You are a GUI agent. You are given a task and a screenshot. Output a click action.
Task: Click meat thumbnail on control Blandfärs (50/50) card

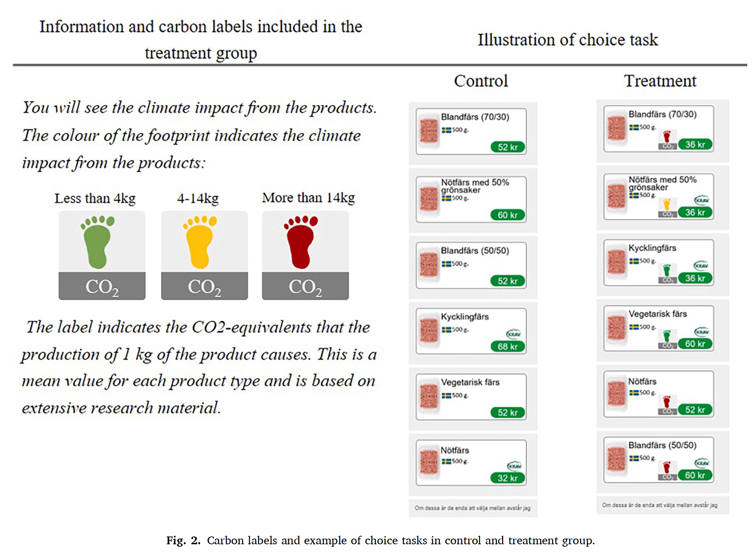[x=429, y=265]
